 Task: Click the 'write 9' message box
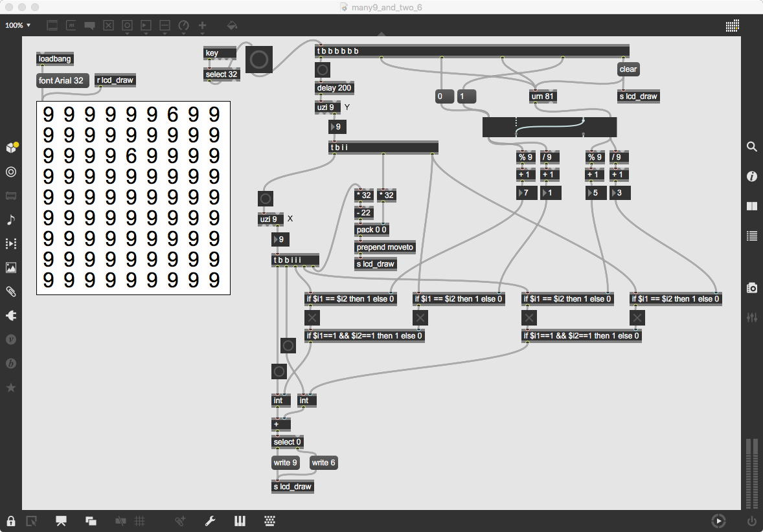[285, 463]
